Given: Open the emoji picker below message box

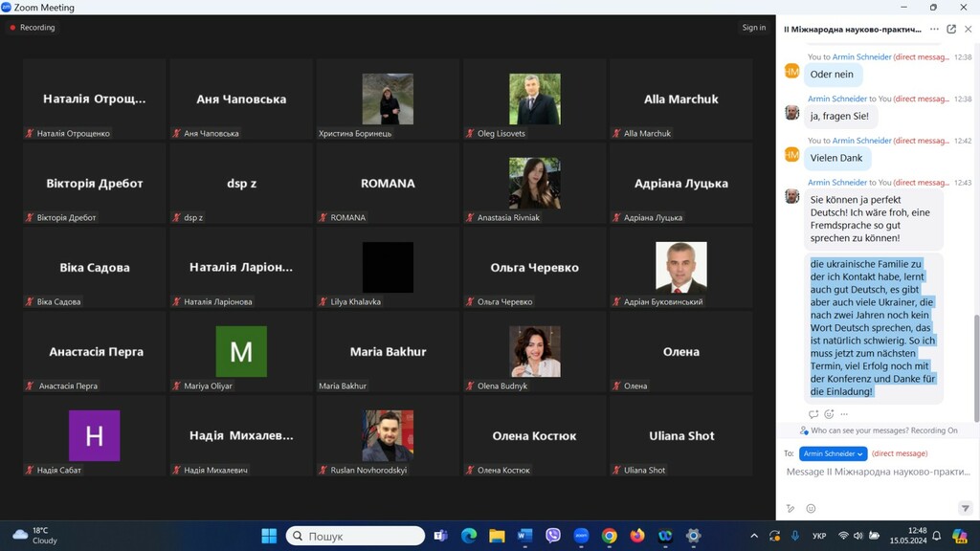Looking at the screenshot, I should click(811, 508).
